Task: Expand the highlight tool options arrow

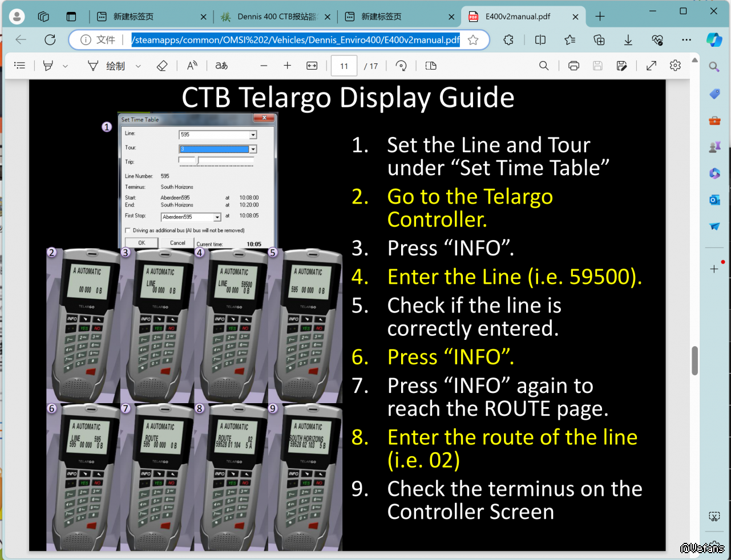Action: pyautogui.click(x=65, y=66)
